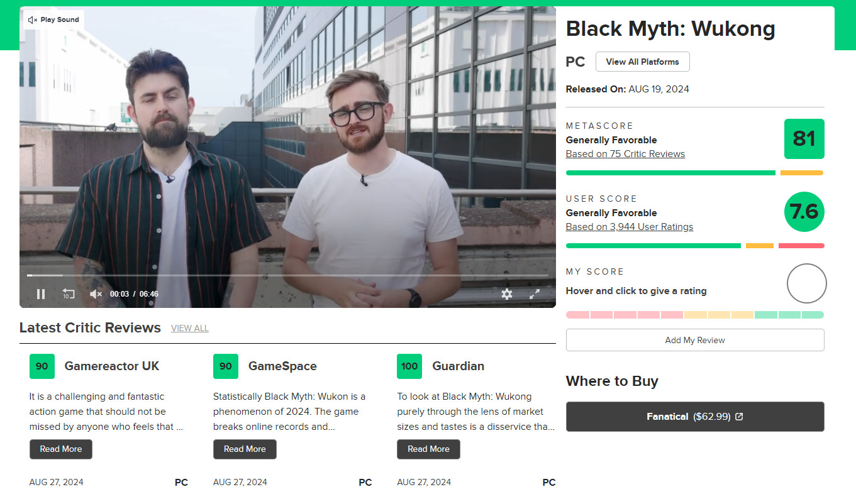856x504 pixels.
Task: Open View All Platforms selector
Action: click(642, 62)
